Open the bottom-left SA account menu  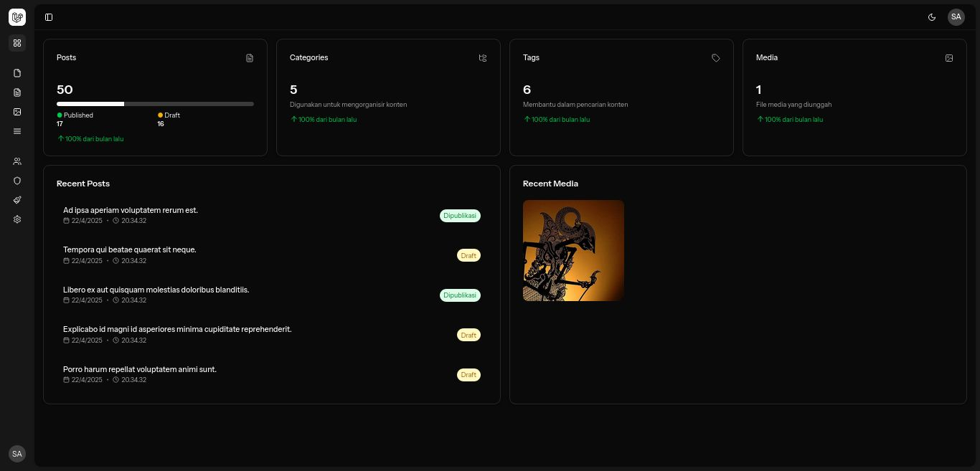(x=17, y=454)
